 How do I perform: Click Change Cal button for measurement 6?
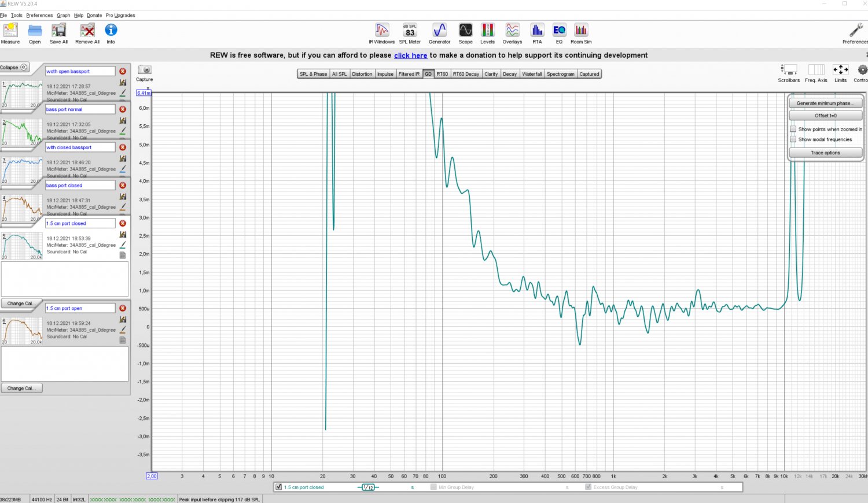21,389
